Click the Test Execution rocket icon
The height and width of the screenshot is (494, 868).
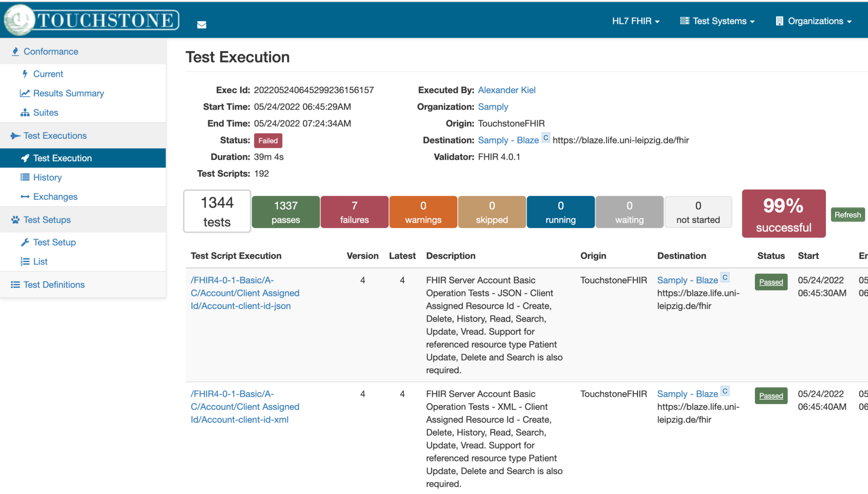point(25,158)
